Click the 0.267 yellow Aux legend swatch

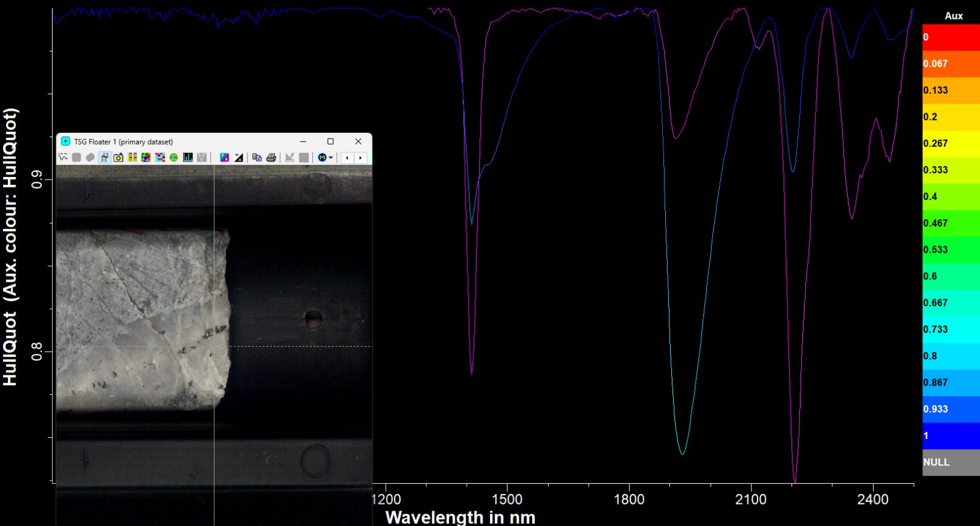coord(951,143)
